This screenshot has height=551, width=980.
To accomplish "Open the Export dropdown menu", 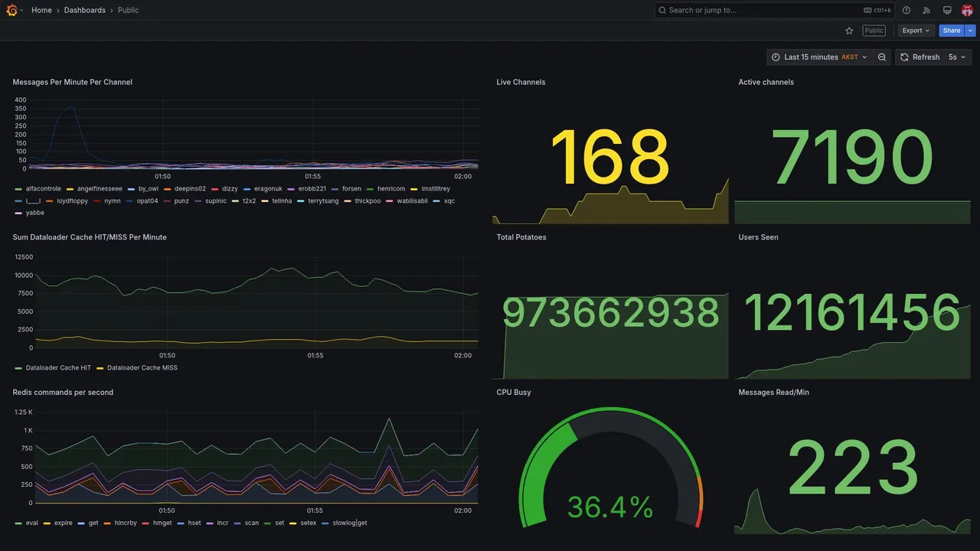I will point(916,31).
